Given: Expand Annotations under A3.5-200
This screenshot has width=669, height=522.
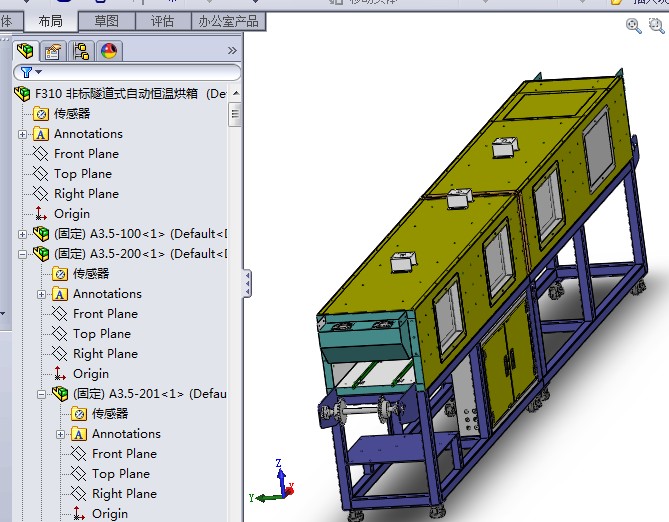Looking at the screenshot, I should coord(41,295).
